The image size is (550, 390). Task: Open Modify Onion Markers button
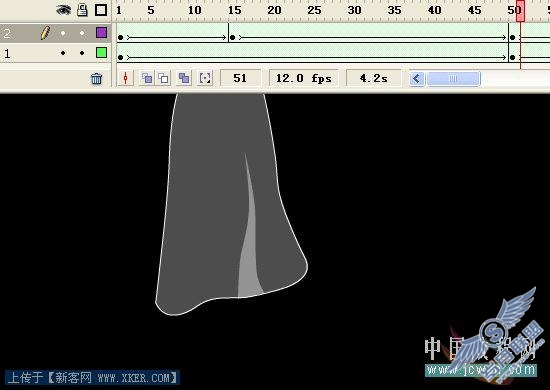[x=205, y=78]
